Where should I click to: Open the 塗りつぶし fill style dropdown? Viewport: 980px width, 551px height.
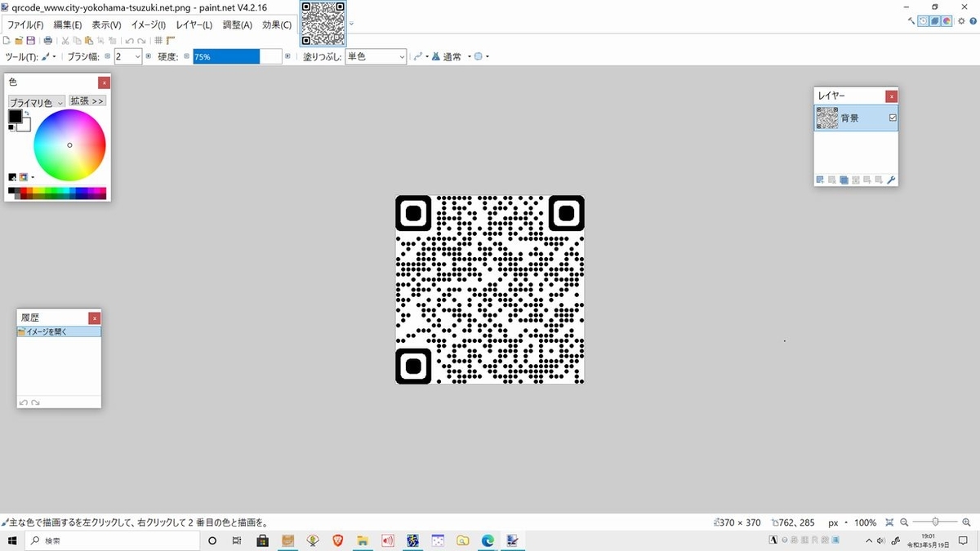coord(376,56)
